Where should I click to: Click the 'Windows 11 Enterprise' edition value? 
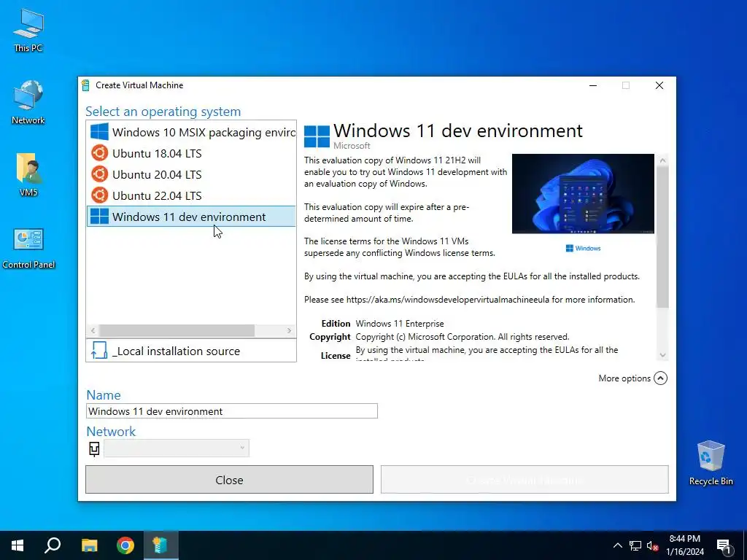point(400,323)
